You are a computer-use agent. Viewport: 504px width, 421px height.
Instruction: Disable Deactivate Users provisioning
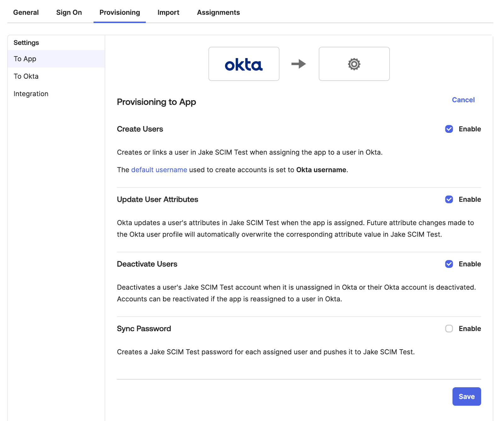click(x=449, y=264)
